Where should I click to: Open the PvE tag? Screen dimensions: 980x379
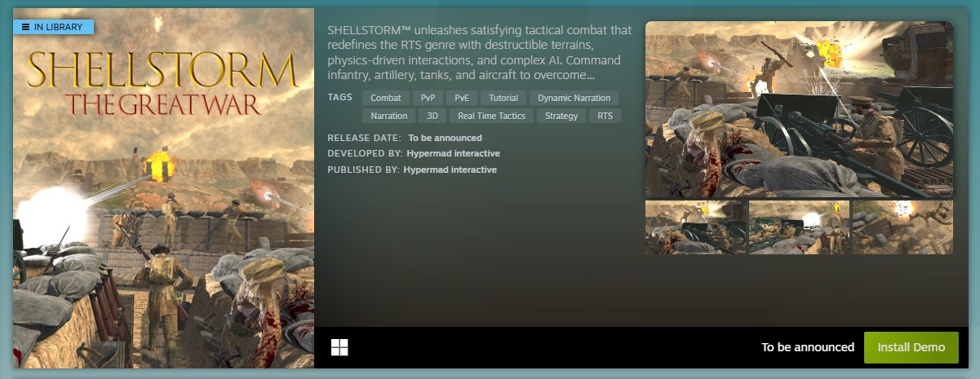[x=462, y=98]
